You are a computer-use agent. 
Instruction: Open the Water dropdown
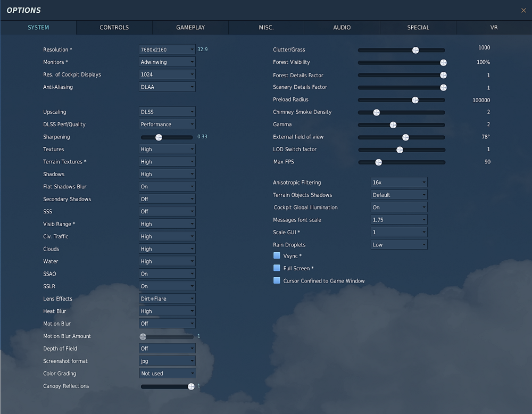click(167, 261)
